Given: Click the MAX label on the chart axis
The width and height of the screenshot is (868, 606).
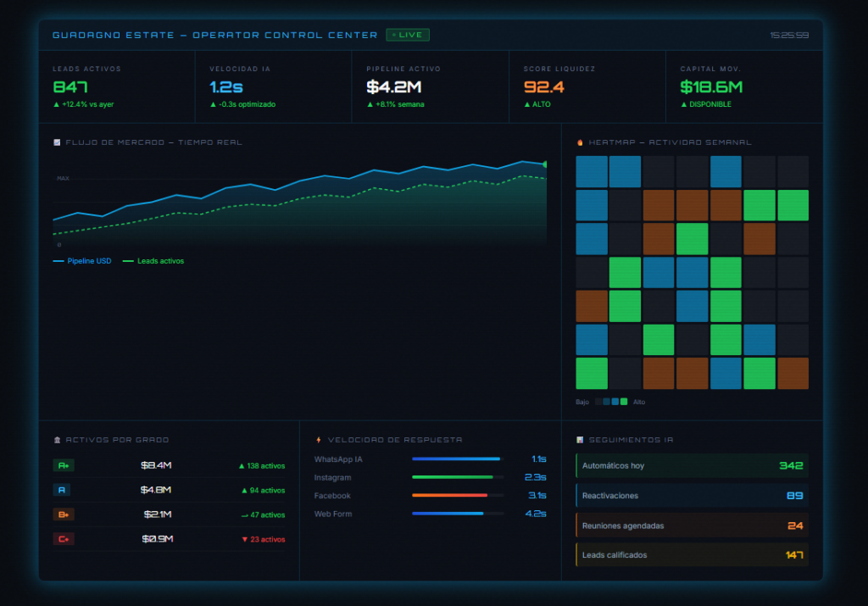Looking at the screenshot, I should coord(63,178).
